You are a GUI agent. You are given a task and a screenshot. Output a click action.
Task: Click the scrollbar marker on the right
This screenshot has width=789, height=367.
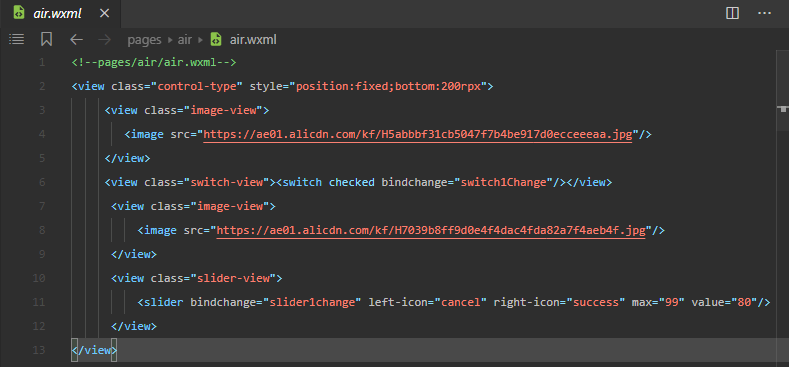tap(782, 108)
